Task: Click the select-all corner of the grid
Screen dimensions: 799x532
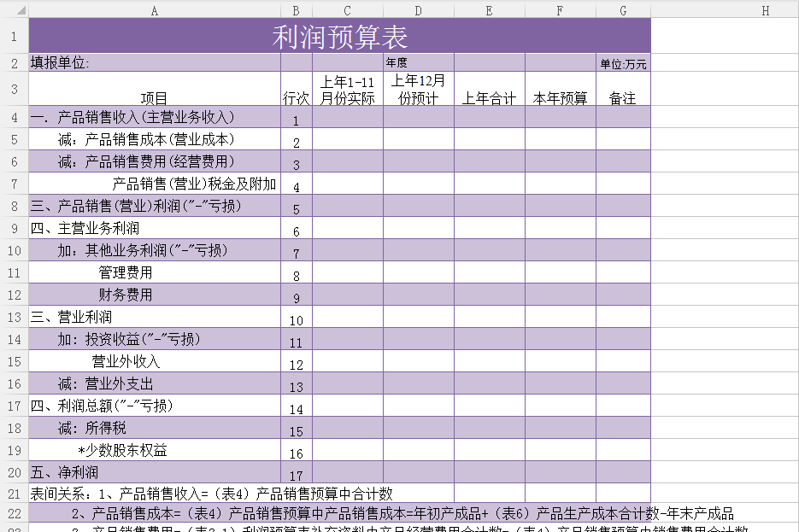Action: tap(14, 10)
